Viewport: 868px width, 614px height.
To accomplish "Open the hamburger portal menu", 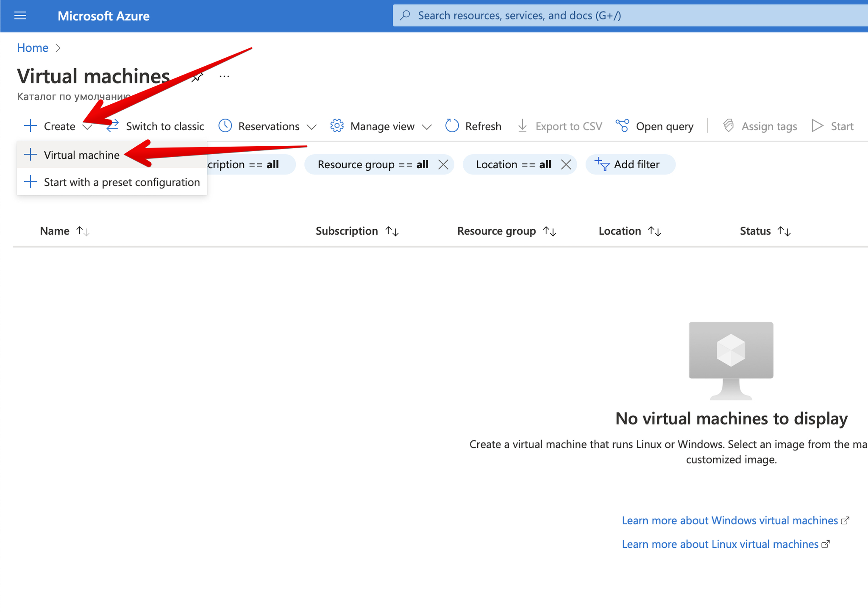I will click(x=20, y=16).
